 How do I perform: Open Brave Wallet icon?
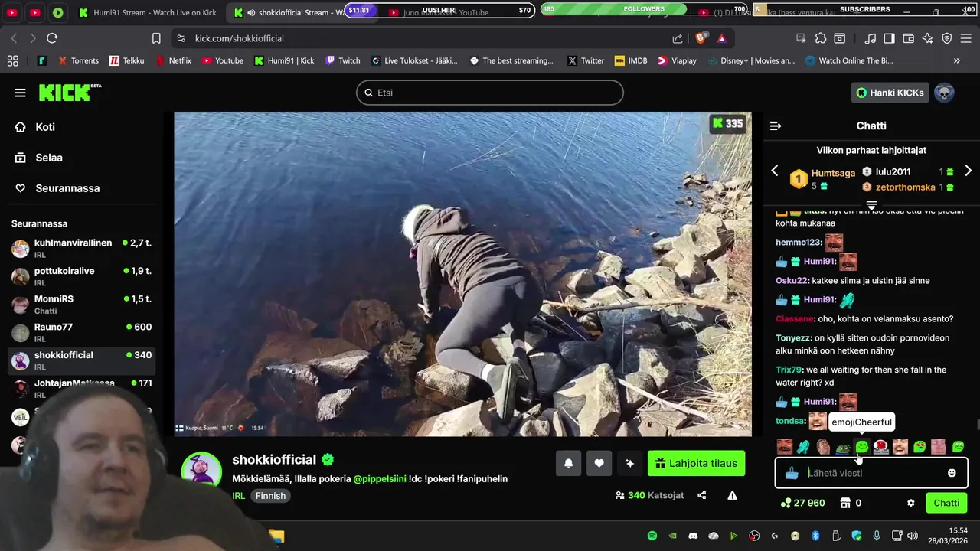[909, 38]
